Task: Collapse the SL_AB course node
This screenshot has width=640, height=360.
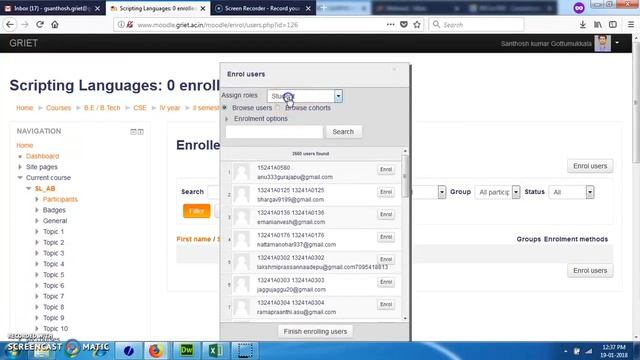Action: 29,189
